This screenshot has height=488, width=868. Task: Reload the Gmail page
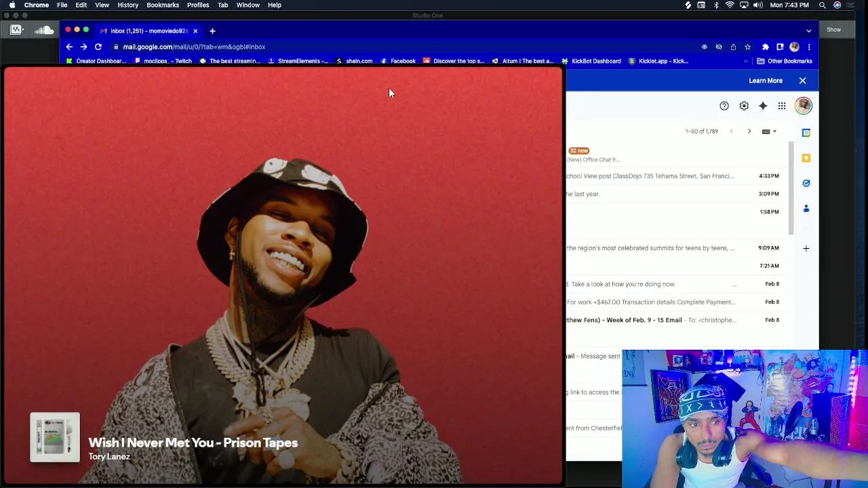(x=98, y=47)
